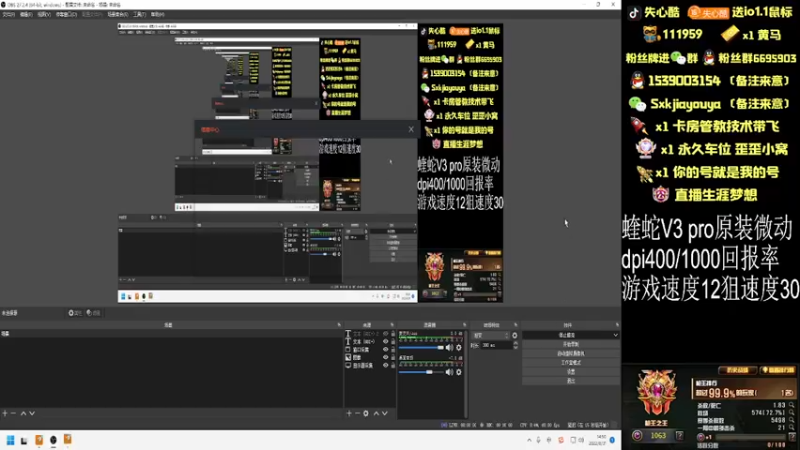Open source properties gear in the sources toolbar
Image resolution: width=800 pixels, height=450 pixels.
point(366,413)
